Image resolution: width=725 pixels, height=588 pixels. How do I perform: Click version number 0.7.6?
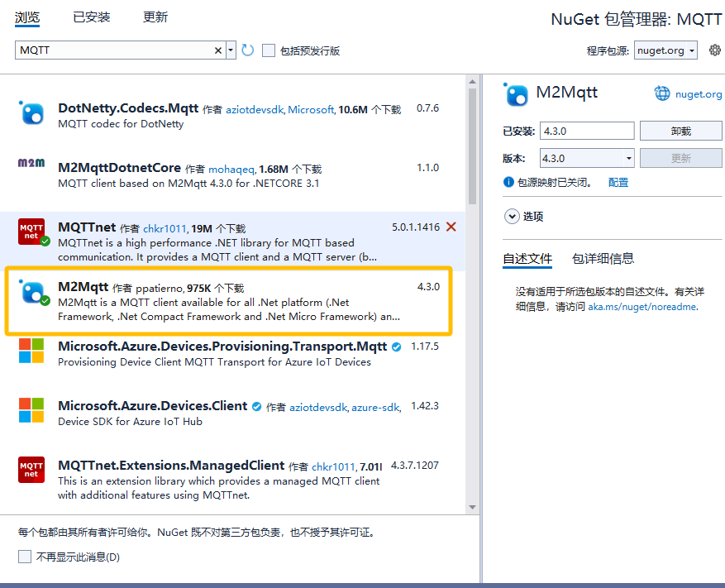(427, 108)
